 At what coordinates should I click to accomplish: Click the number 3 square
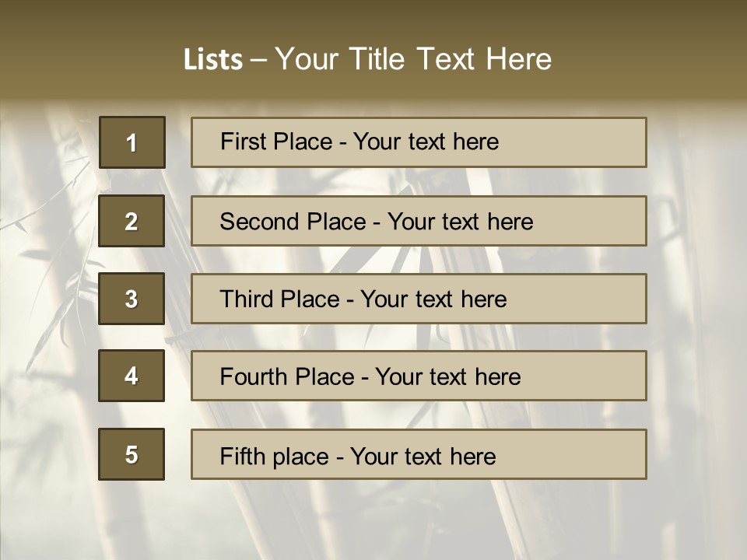click(132, 299)
